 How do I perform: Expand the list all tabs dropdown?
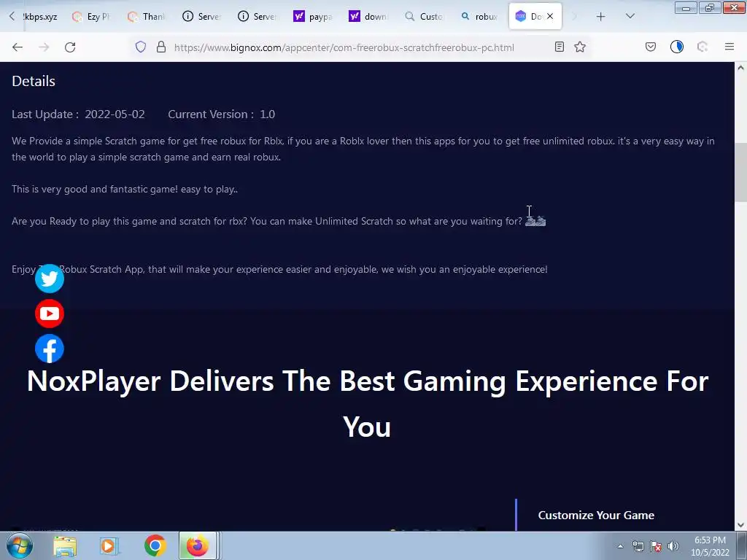click(630, 16)
